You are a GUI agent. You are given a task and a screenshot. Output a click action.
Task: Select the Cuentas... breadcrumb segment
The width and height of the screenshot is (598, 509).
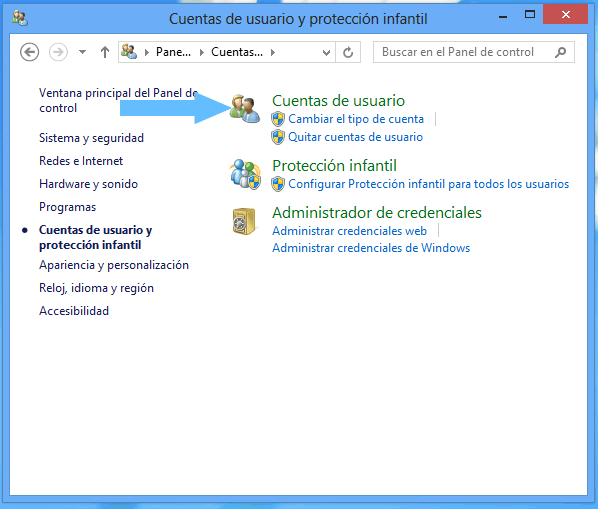237,52
